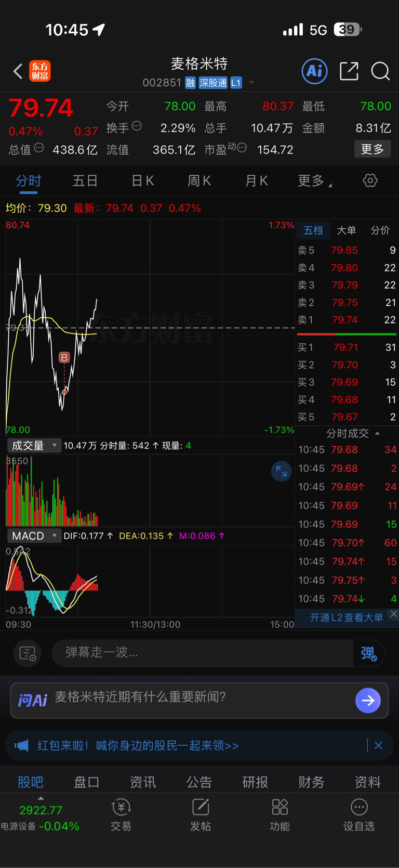Viewport: 399px width, 868px height.
Task: Tap the 深股通 badge
Action: click(x=213, y=83)
